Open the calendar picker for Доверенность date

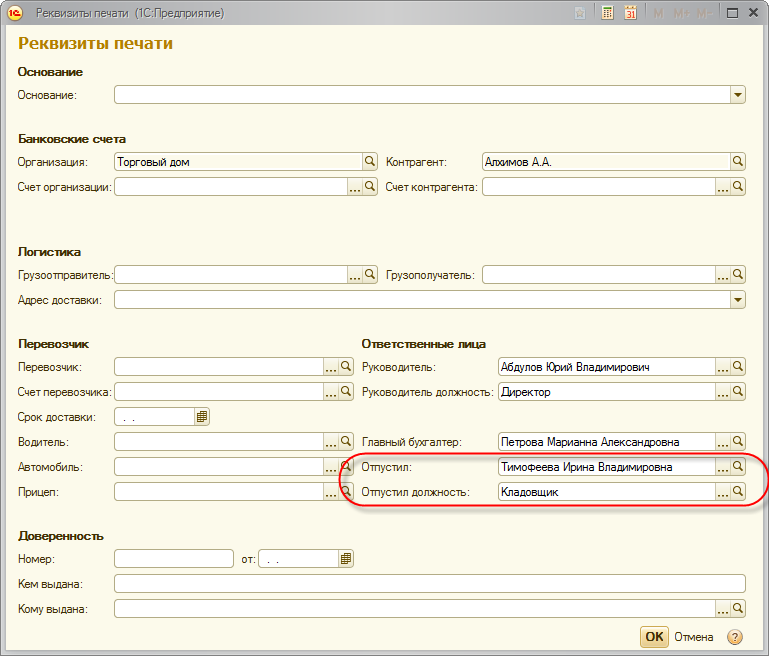click(346, 559)
